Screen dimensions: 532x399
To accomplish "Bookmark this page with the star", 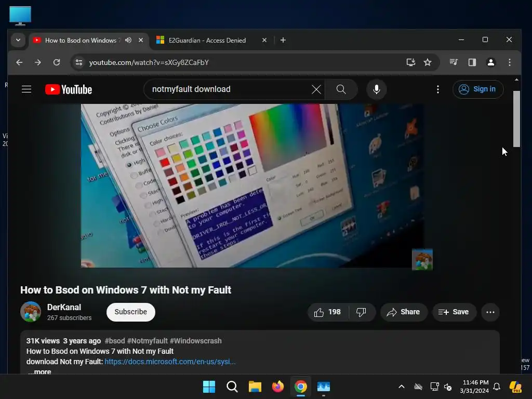I will point(428,62).
